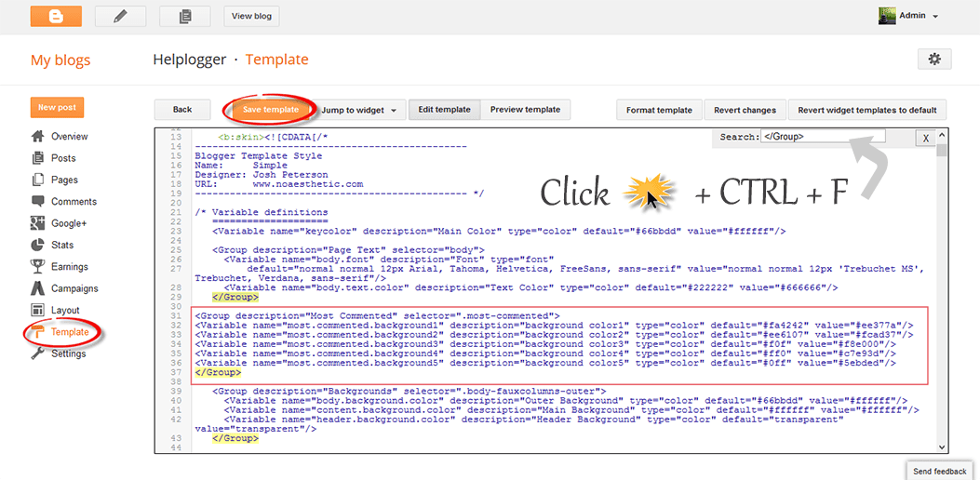Click the Posts sidebar icon
980x480 pixels.
38,158
